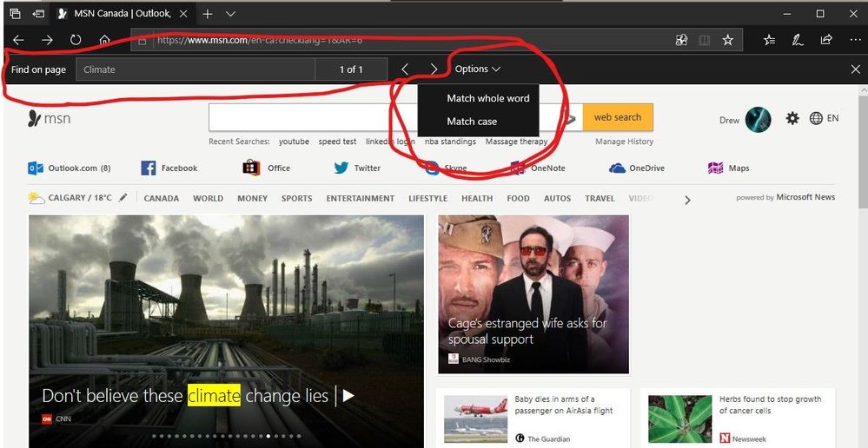
Task: Go to previous find result
Action: tap(405, 69)
